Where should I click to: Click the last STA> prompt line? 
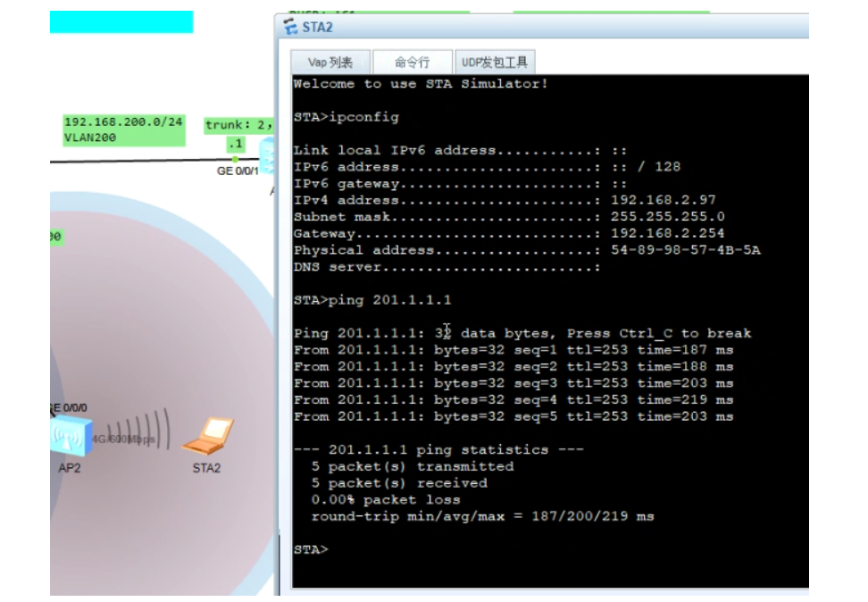click(311, 549)
